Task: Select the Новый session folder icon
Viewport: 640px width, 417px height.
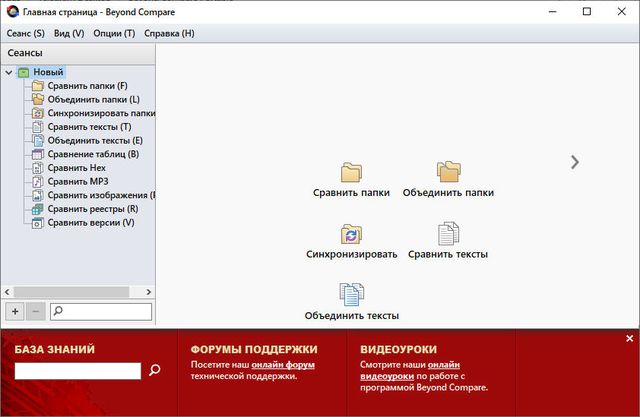Action: coord(23,73)
